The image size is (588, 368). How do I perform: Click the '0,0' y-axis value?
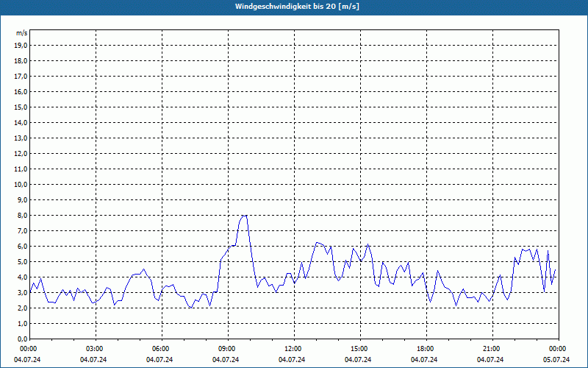pyautogui.click(x=23, y=339)
